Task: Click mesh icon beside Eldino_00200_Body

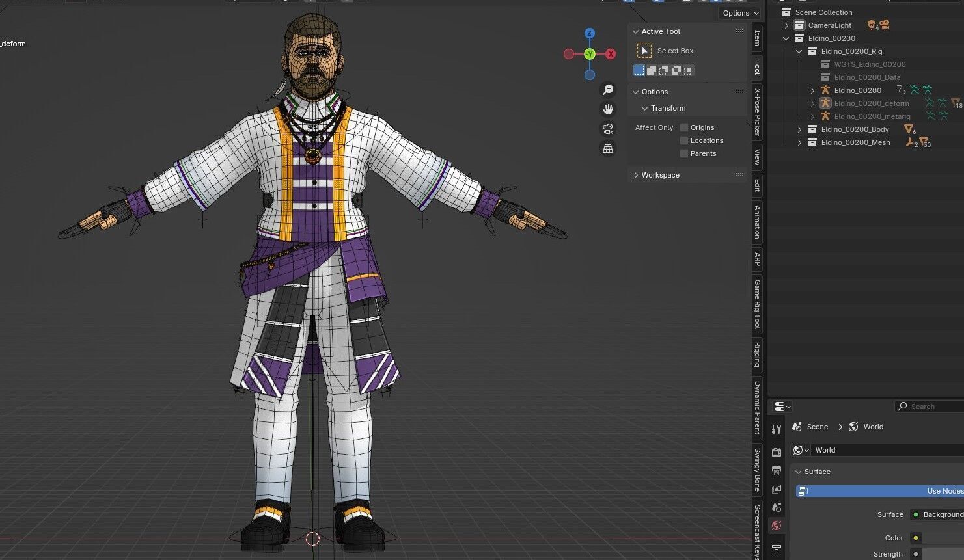Action: pos(909,129)
